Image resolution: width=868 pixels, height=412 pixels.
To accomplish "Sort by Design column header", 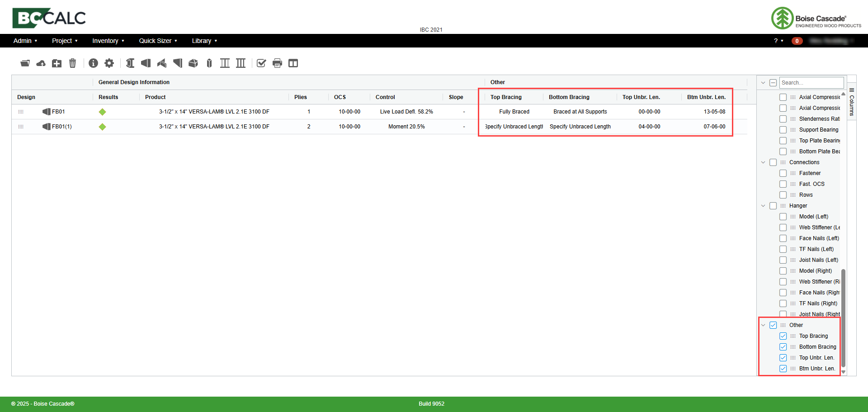I will tap(26, 97).
